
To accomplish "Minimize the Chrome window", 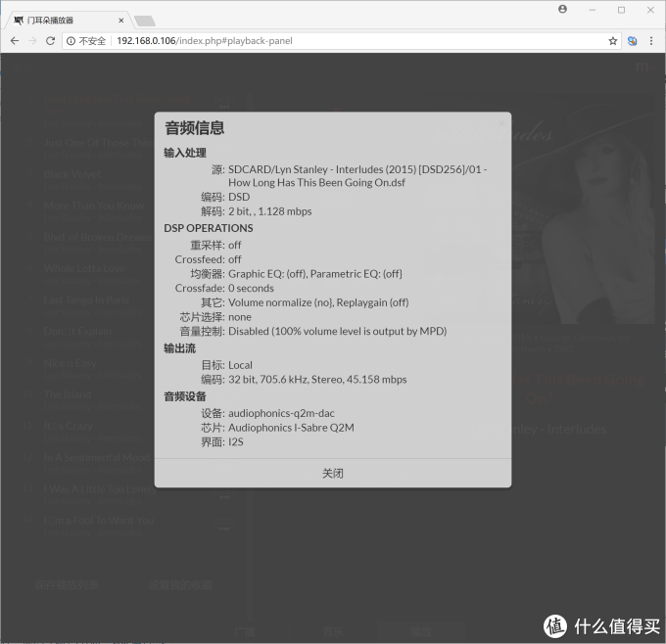I will coord(593,10).
